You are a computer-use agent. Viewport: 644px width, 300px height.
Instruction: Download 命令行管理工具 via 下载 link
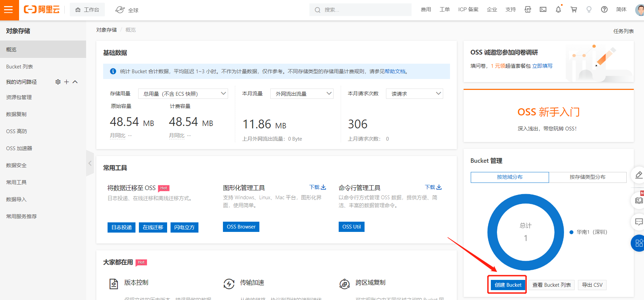click(433, 187)
